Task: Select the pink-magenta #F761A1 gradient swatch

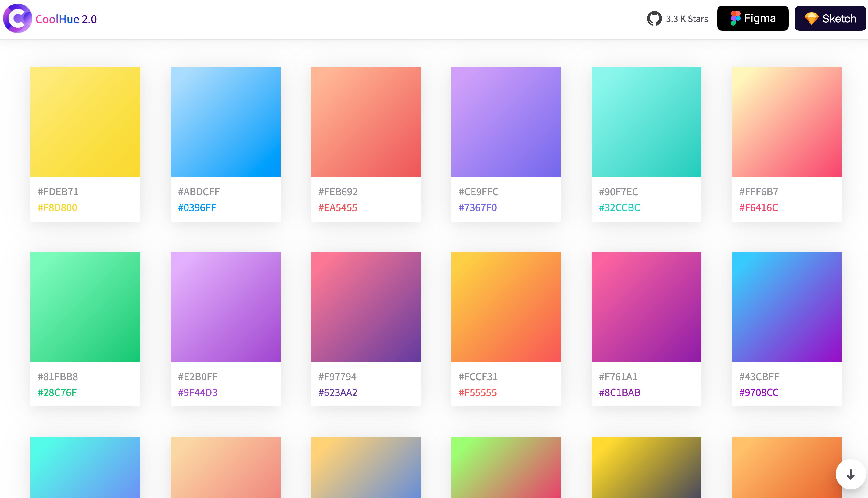Action: click(x=647, y=307)
